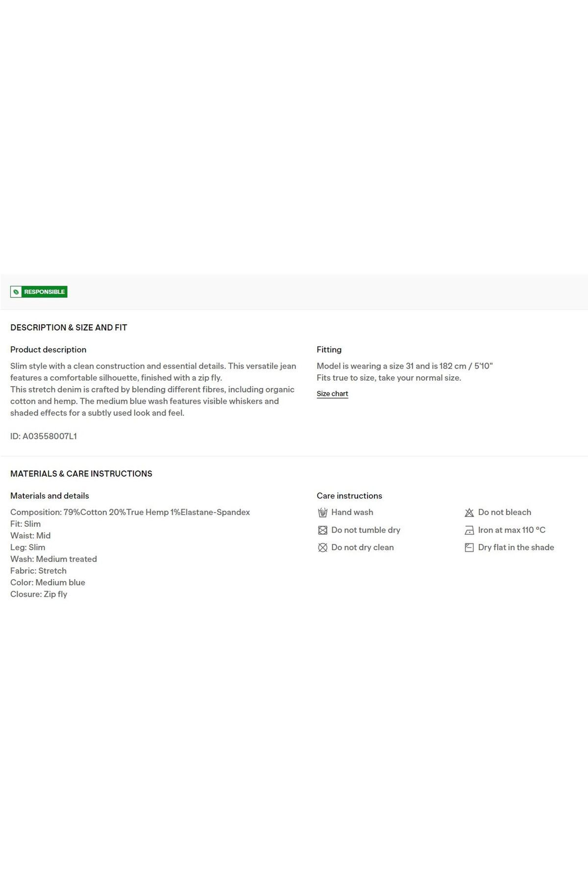Screen dimensions: 588x882
Task: Click the product ID A03558007L1 text
Action: click(44, 436)
